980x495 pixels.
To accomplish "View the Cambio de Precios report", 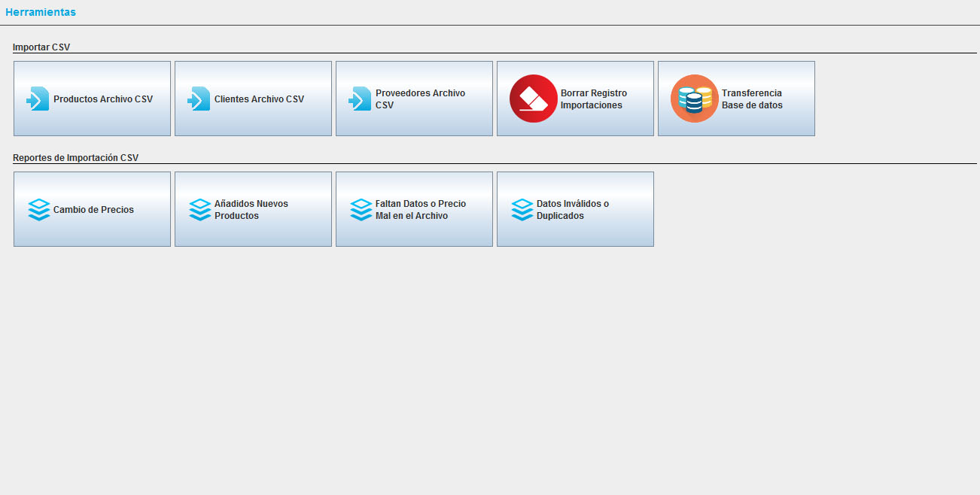I will pos(93,210).
